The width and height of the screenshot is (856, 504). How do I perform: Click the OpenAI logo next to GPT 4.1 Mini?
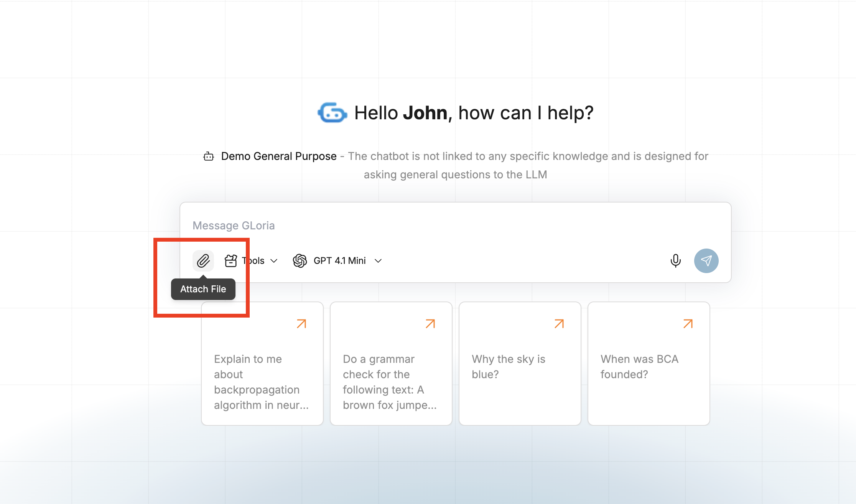pyautogui.click(x=300, y=261)
